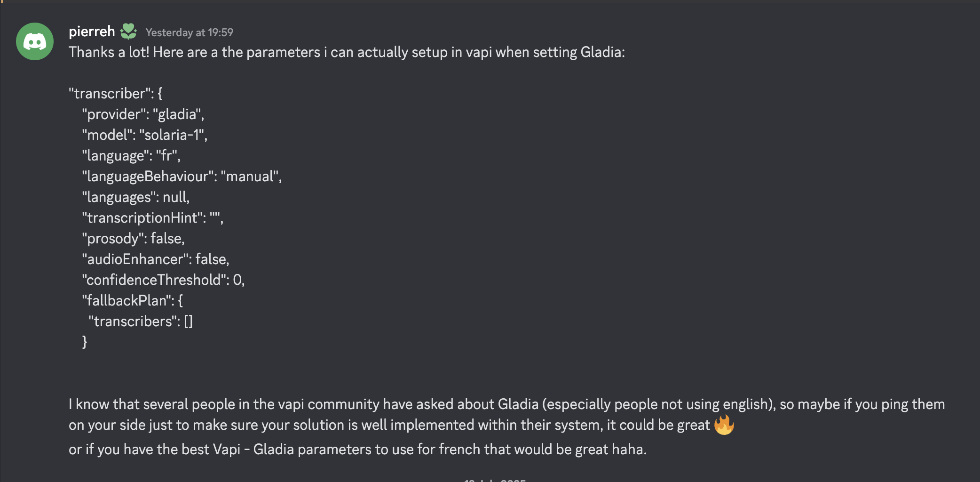Image resolution: width=980 pixels, height=482 pixels.
Task: Click the "transcriber" opening line
Action: (x=116, y=93)
